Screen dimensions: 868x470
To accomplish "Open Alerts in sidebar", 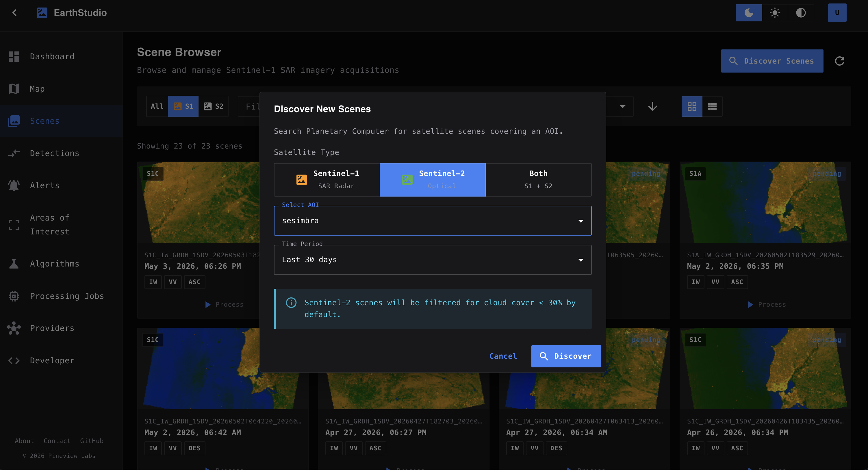I will (x=61, y=186).
